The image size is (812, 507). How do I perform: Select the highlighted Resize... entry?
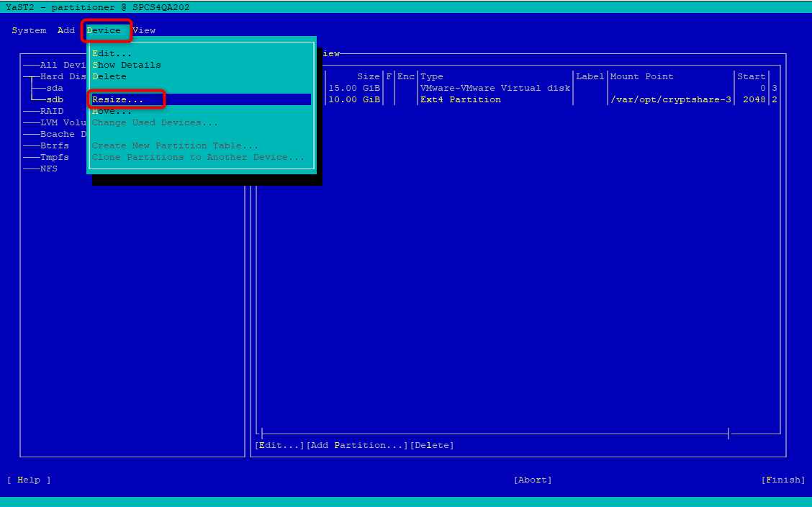click(x=202, y=99)
